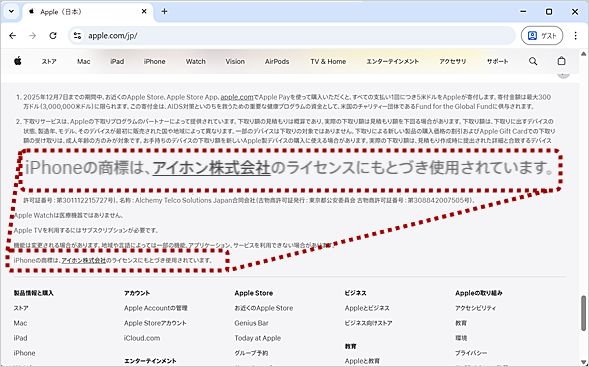589x367 pixels.
Task: Open ビジネス向けストア footer link
Action: pos(369,323)
